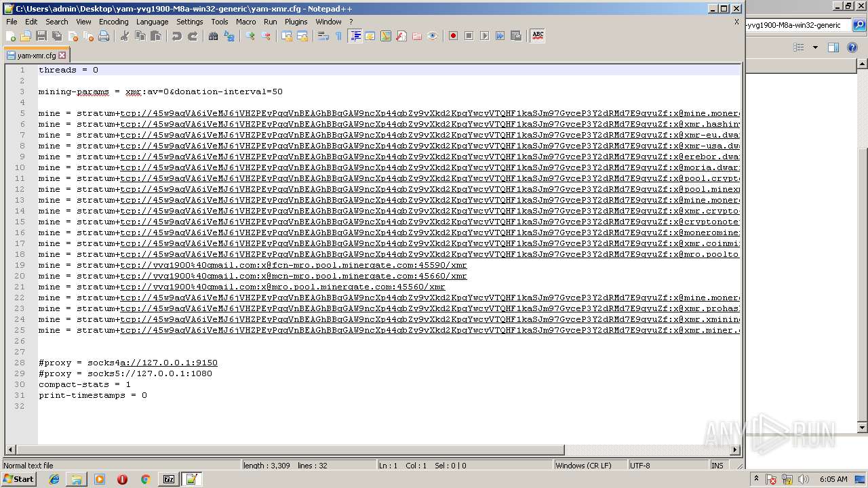Save the current file via toolbar
The width and height of the screenshot is (868, 488).
[41, 36]
